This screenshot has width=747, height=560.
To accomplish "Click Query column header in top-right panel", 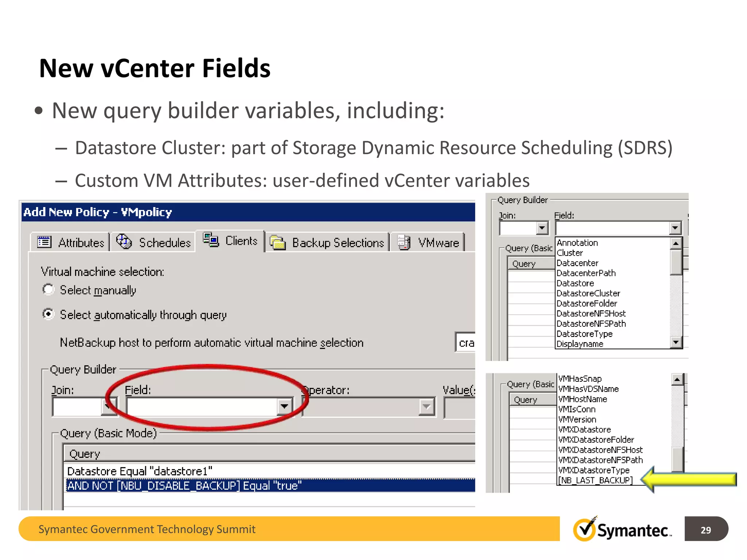I will [x=531, y=263].
